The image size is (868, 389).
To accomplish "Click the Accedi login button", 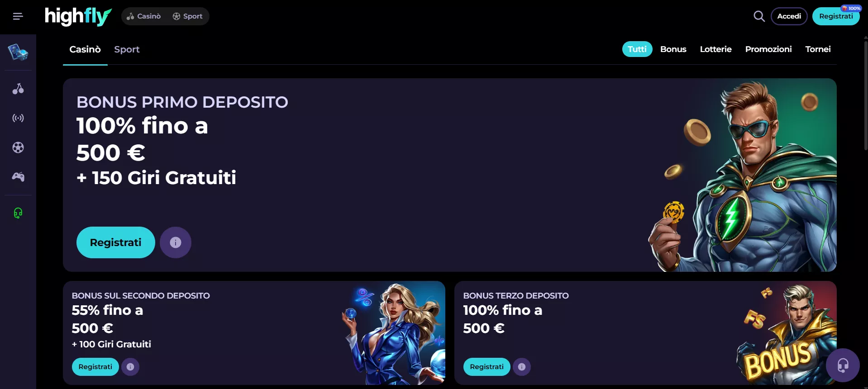I will click(x=789, y=16).
